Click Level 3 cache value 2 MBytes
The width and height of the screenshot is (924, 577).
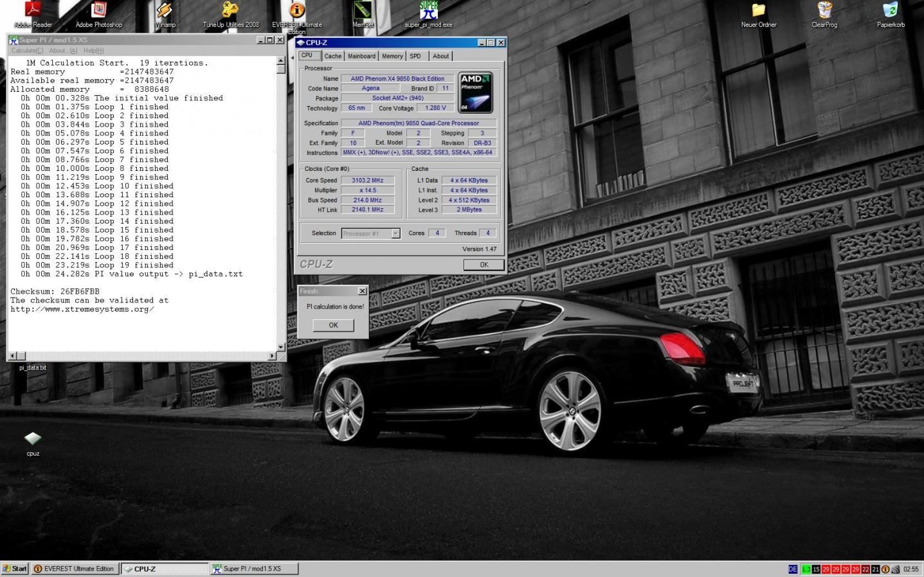point(469,209)
